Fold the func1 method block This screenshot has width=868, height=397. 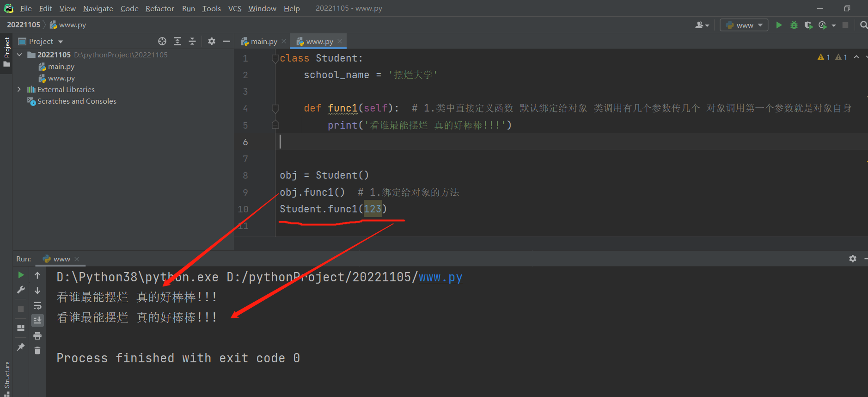tap(275, 108)
